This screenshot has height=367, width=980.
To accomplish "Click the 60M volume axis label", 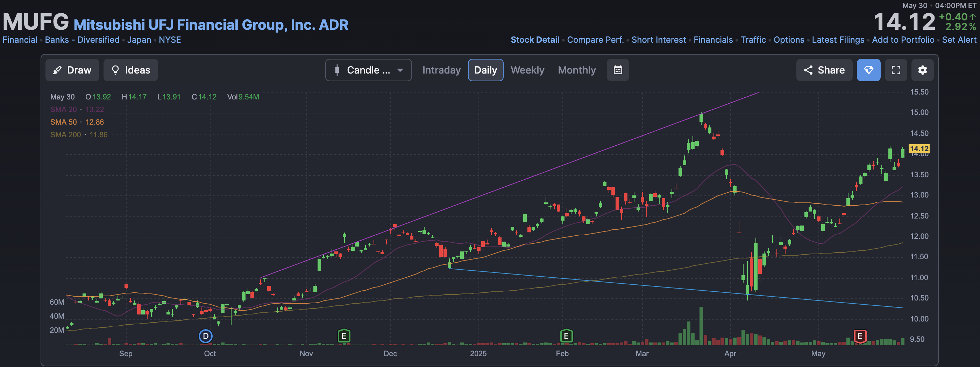I will click(x=57, y=302).
